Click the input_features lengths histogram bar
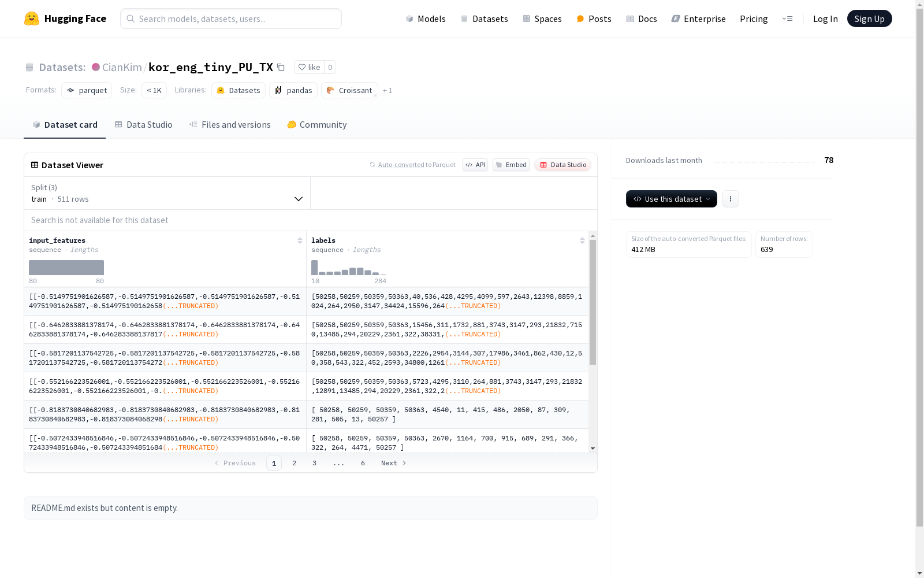The image size is (924, 578). click(x=66, y=268)
